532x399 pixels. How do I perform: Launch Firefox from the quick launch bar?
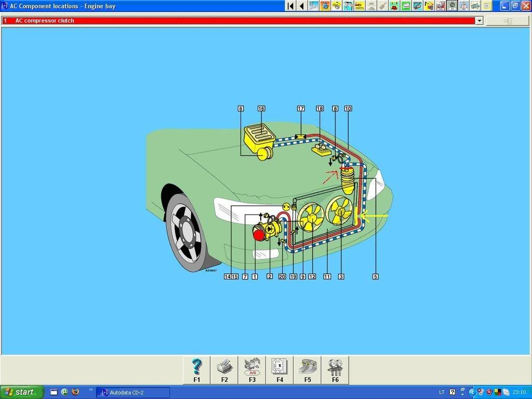tap(75, 392)
